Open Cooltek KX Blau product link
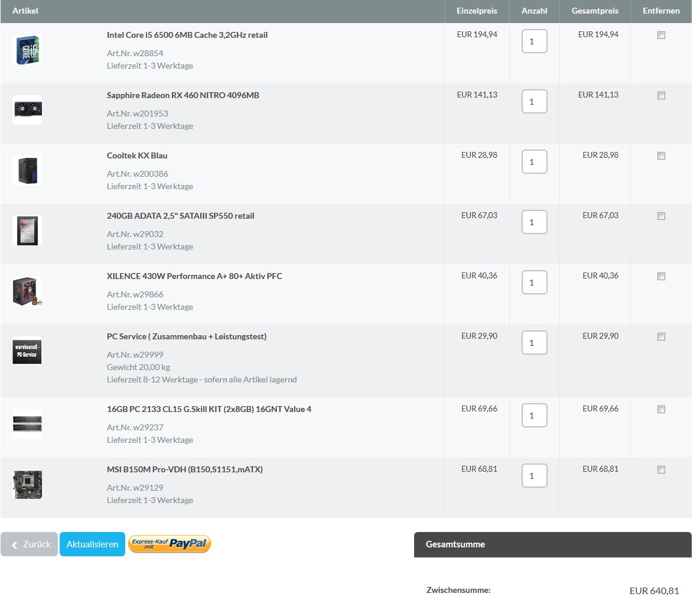 click(137, 155)
